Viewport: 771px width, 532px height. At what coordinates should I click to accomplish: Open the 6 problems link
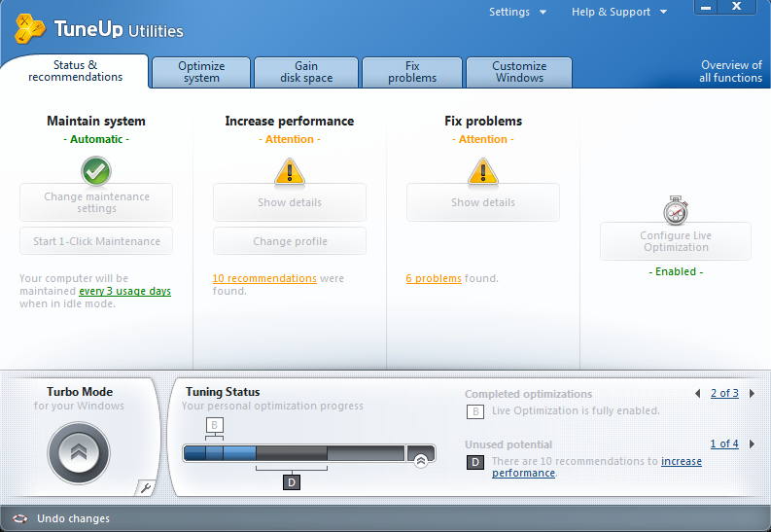[x=434, y=278]
